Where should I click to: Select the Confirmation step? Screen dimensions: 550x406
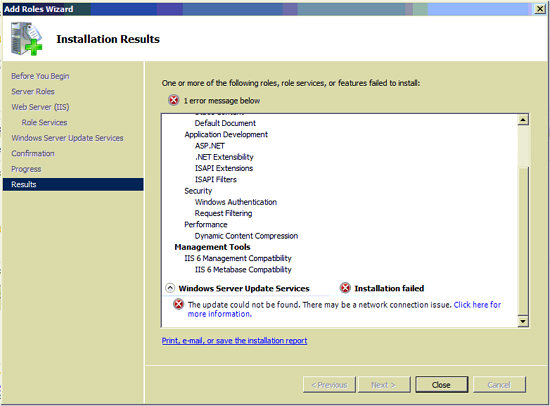(33, 153)
